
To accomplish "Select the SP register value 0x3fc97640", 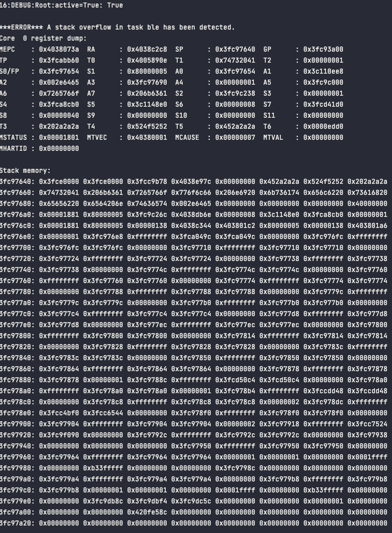I will pos(235,49).
